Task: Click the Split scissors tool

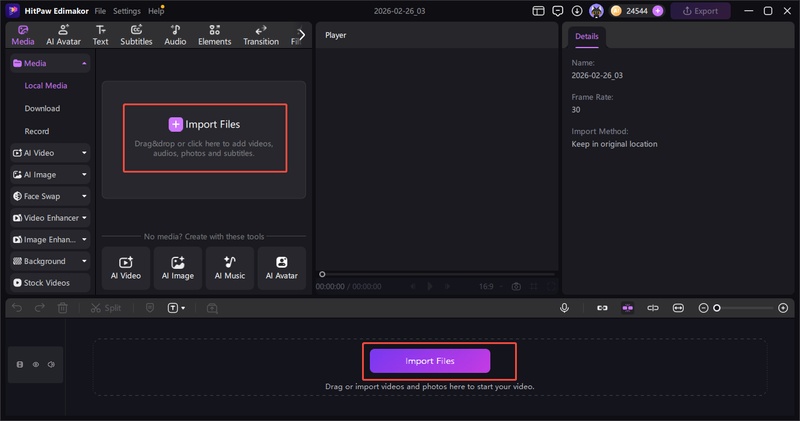Action: tap(106, 308)
